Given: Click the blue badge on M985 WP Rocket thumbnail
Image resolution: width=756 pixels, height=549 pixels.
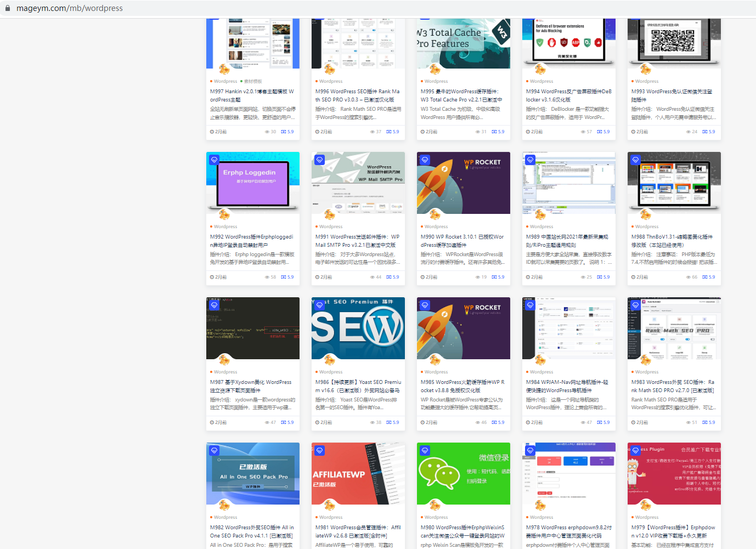Looking at the screenshot, I should pyautogui.click(x=425, y=305).
